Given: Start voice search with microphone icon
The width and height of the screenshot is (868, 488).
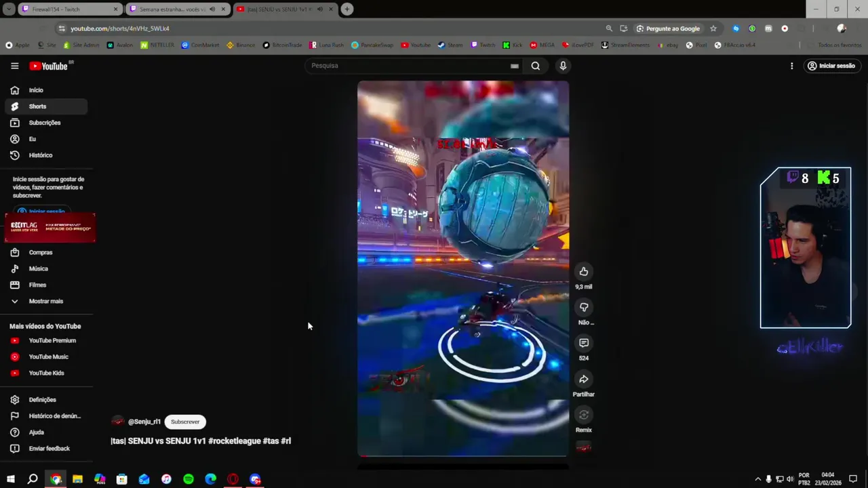Looking at the screenshot, I should coord(563,66).
